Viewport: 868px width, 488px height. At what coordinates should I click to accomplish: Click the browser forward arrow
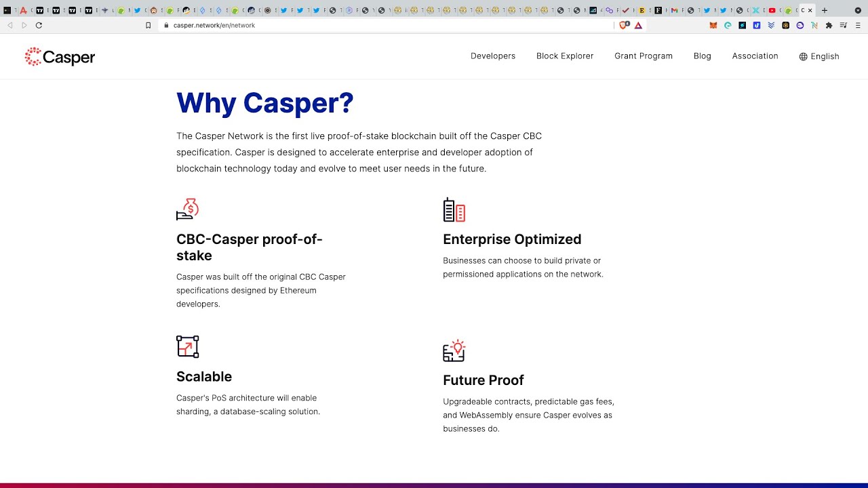pyautogui.click(x=24, y=25)
